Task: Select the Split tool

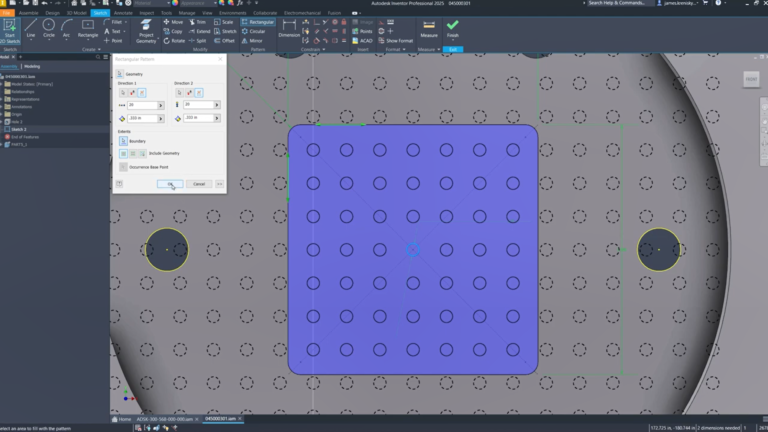Action: [x=197, y=41]
